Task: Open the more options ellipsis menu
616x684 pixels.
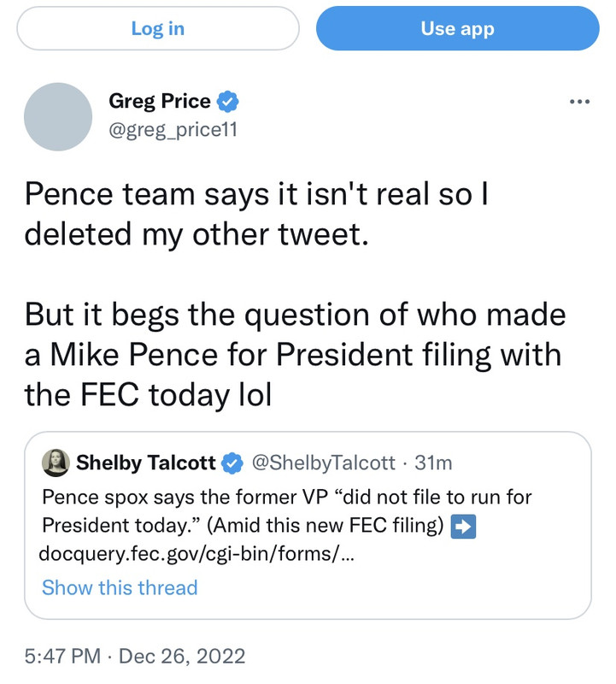Action: (579, 102)
